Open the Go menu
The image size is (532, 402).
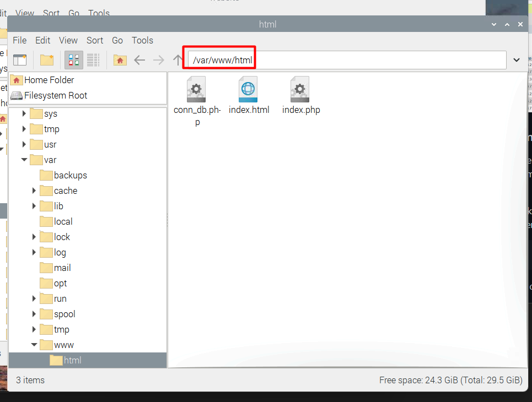click(x=117, y=40)
